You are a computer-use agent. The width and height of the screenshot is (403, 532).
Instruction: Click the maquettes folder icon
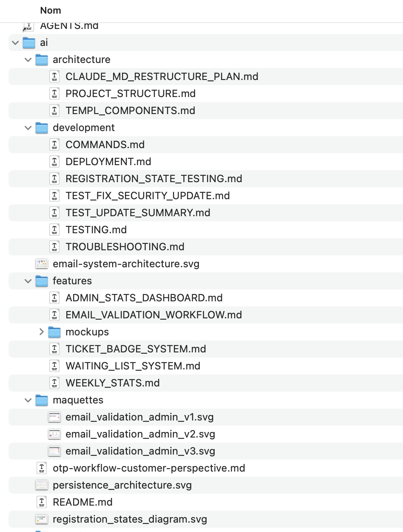42,400
